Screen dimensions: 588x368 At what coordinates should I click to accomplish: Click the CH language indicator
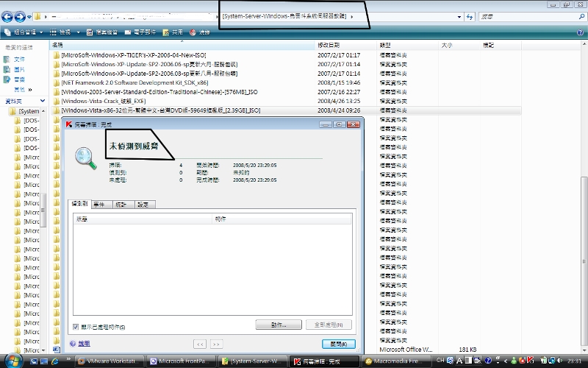[440, 361]
